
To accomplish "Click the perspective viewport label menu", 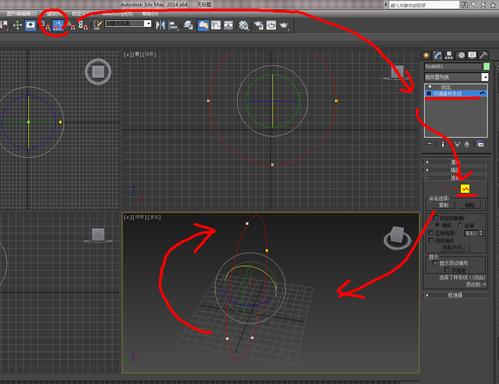I will (x=142, y=217).
